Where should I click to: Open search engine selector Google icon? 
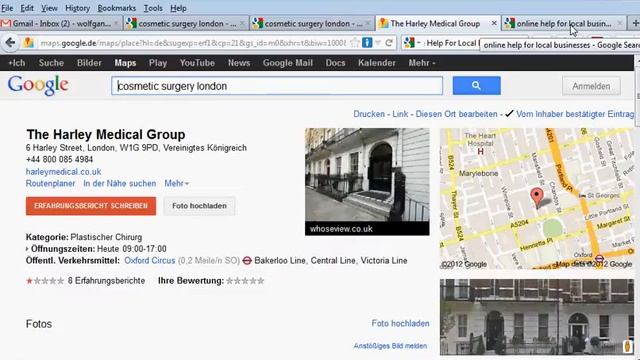(x=409, y=42)
